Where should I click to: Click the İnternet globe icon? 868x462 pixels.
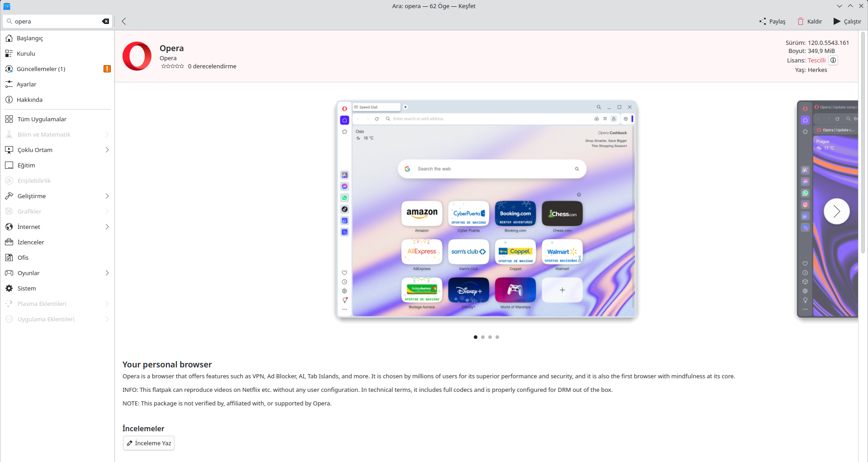tap(9, 227)
